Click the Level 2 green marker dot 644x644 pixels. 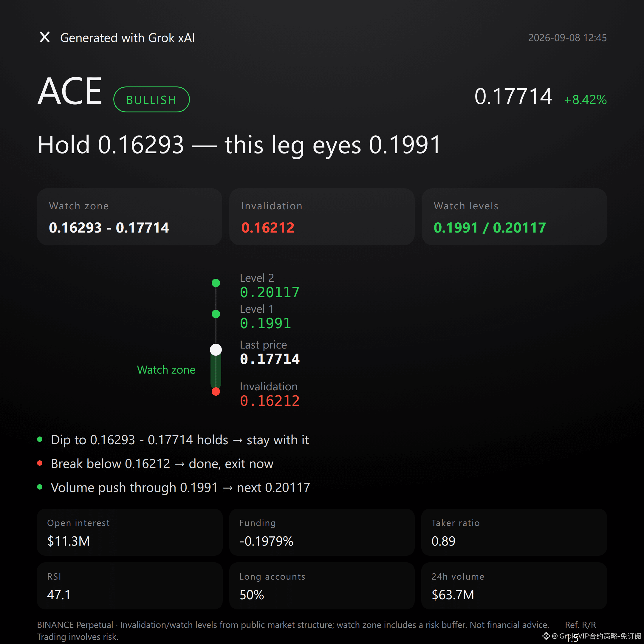pyautogui.click(x=216, y=283)
